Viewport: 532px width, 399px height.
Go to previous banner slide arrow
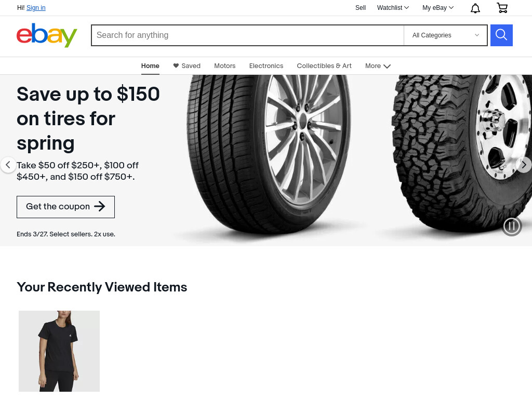(x=8, y=165)
